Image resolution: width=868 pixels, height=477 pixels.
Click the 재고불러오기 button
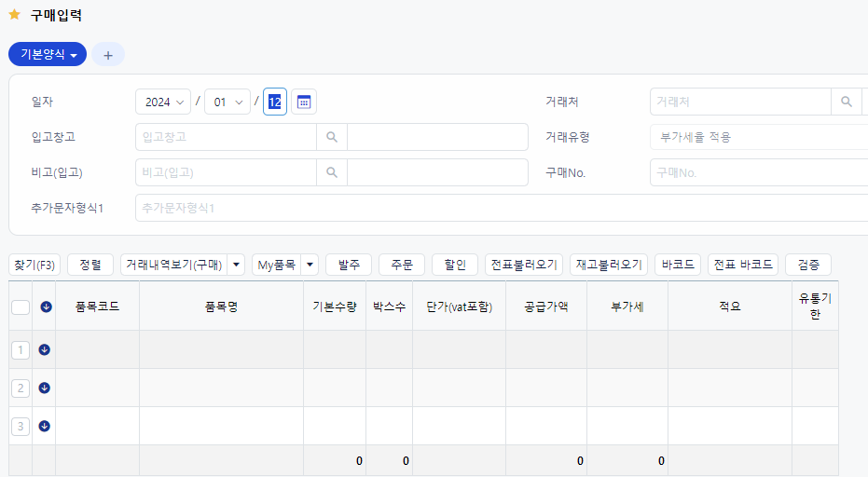(x=609, y=265)
